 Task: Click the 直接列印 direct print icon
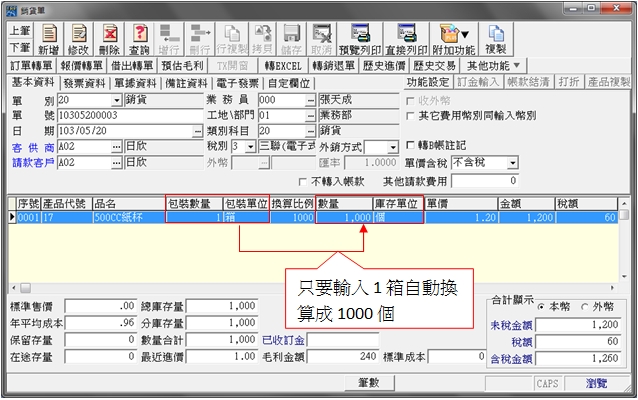tap(407, 39)
